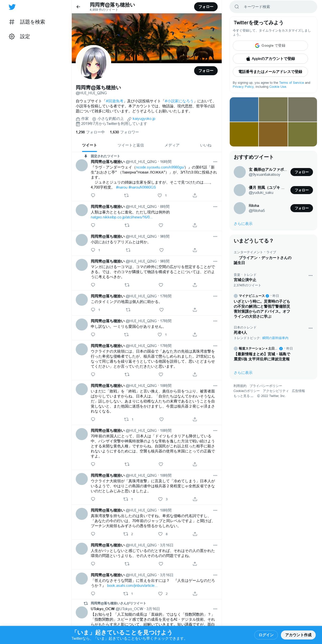
Task: Open more menu on pinned tweet
Action: pos(215,162)
